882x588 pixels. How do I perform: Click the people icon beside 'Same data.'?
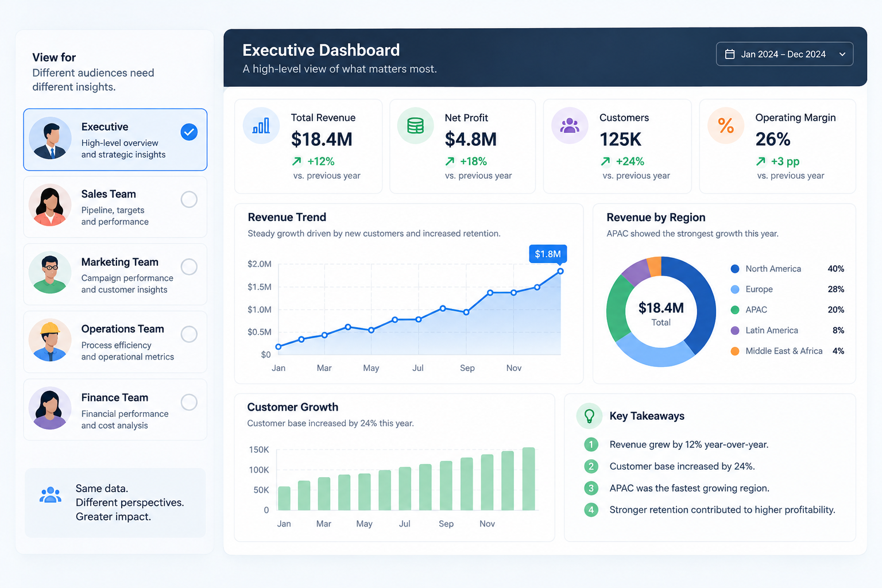(51, 495)
